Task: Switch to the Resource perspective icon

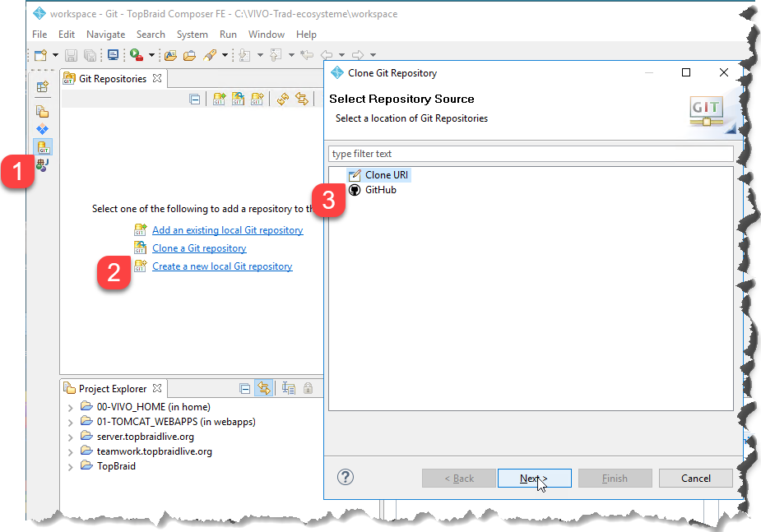Action: [43, 111]
